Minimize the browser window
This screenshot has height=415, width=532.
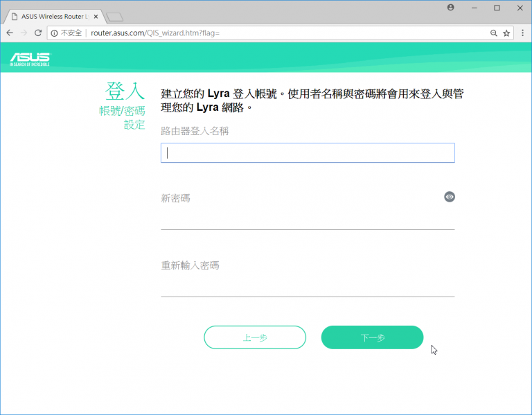pyautogui.click(x=475, y=8)
